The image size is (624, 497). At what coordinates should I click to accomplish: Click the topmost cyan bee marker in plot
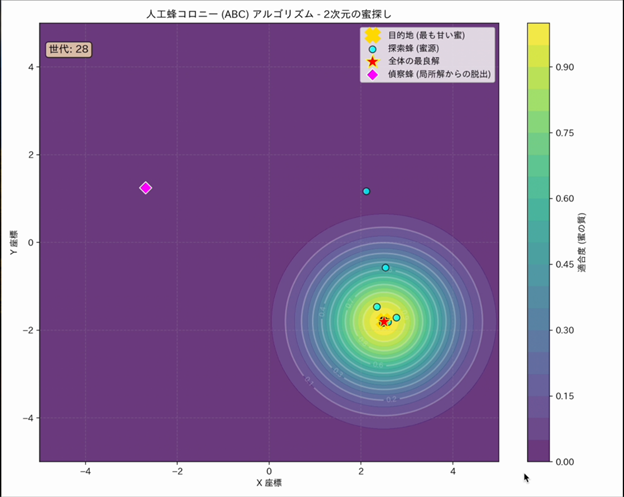(366, 191)
